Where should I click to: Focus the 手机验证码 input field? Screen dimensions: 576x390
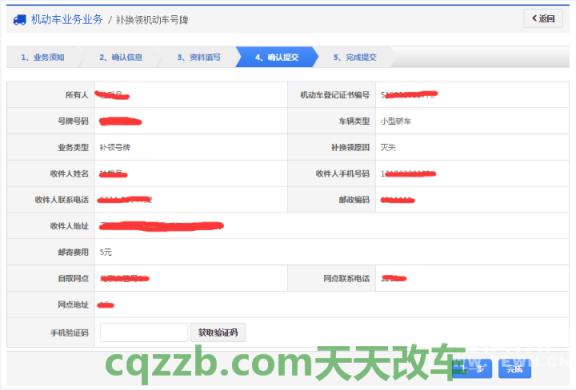pyautogui.click(x=144, y=332)
